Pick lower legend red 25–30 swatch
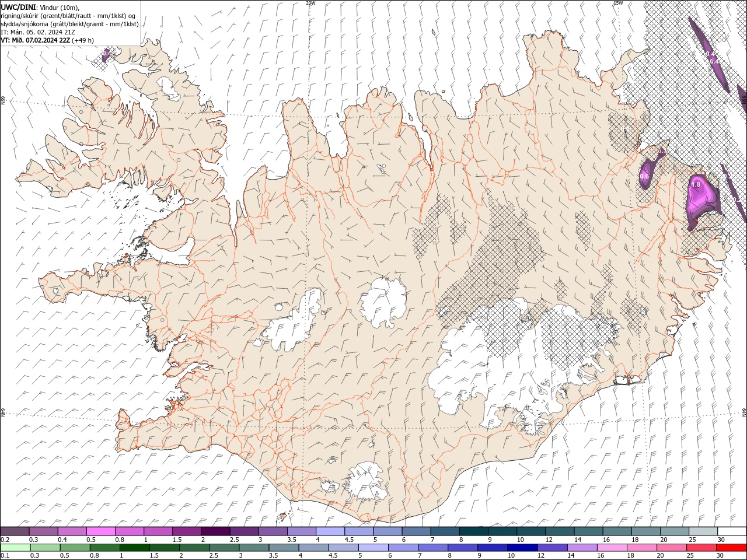Viewport: 747px width, 560px height. 701,548
